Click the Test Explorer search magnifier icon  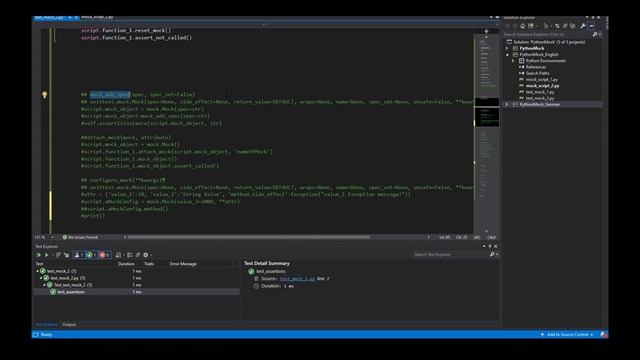pos(492,254)
